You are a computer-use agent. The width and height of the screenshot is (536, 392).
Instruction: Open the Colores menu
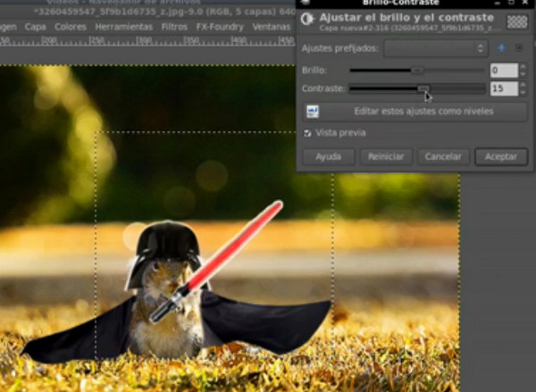pos(71,27)
